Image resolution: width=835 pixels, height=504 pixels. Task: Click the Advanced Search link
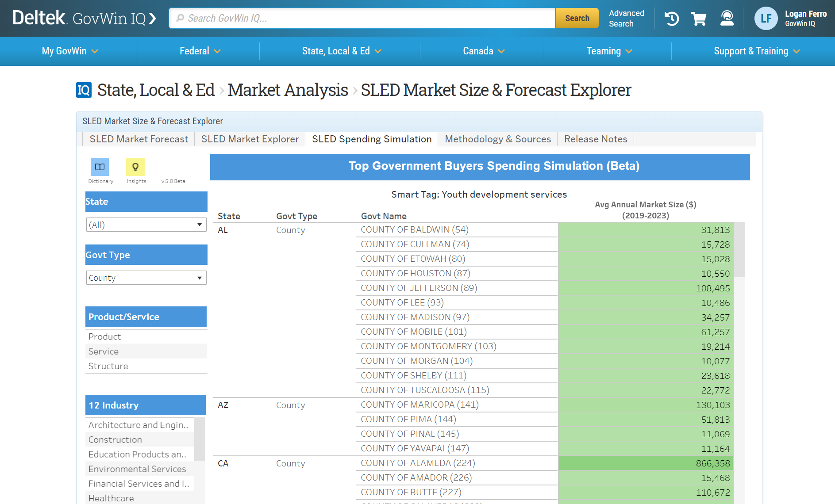coord(626,19)
